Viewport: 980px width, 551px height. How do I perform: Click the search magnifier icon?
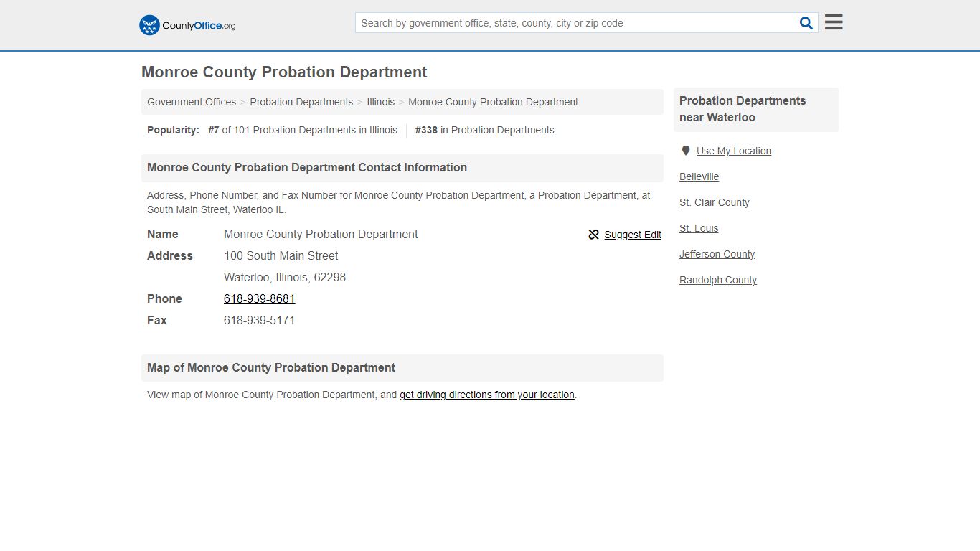click(806, 23)
